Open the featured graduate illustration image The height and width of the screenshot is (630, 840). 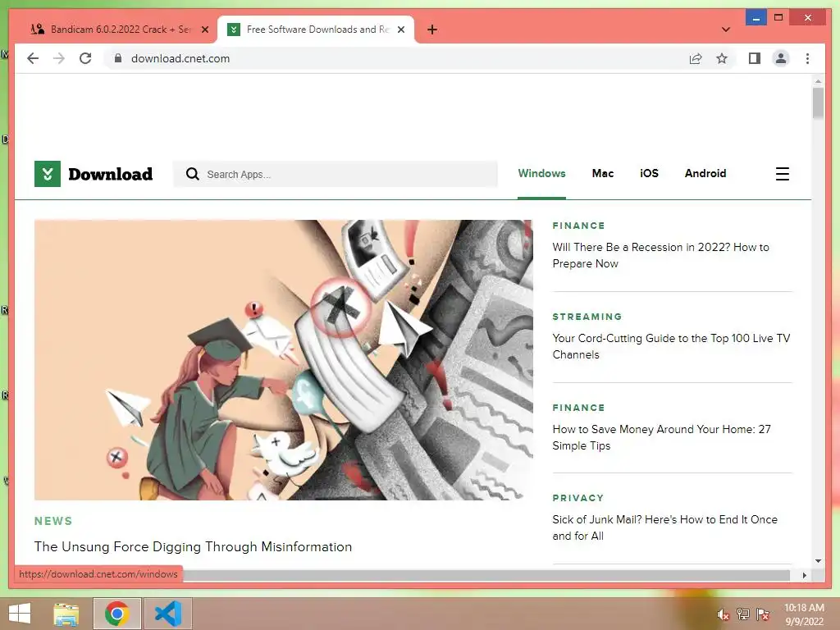click(283, 359)
